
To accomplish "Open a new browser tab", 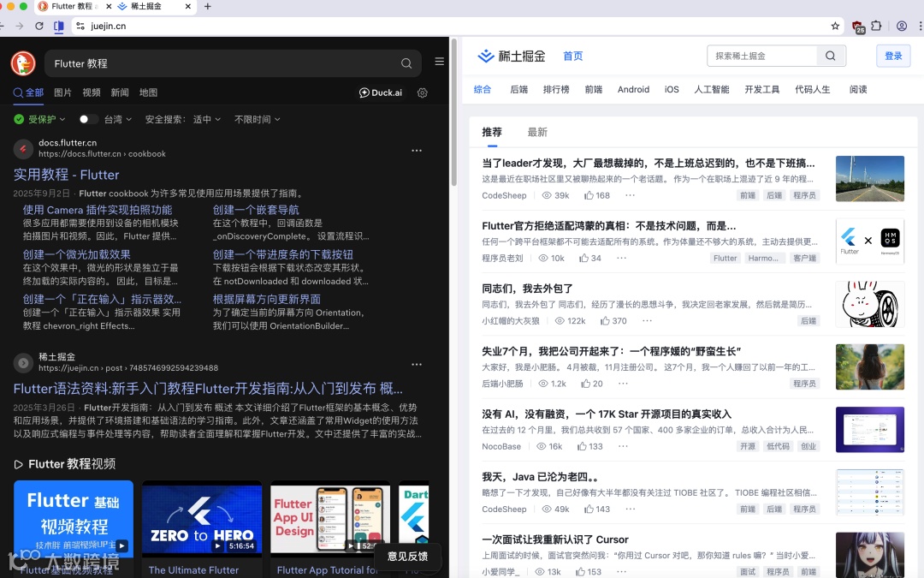I will click(207, 7).
